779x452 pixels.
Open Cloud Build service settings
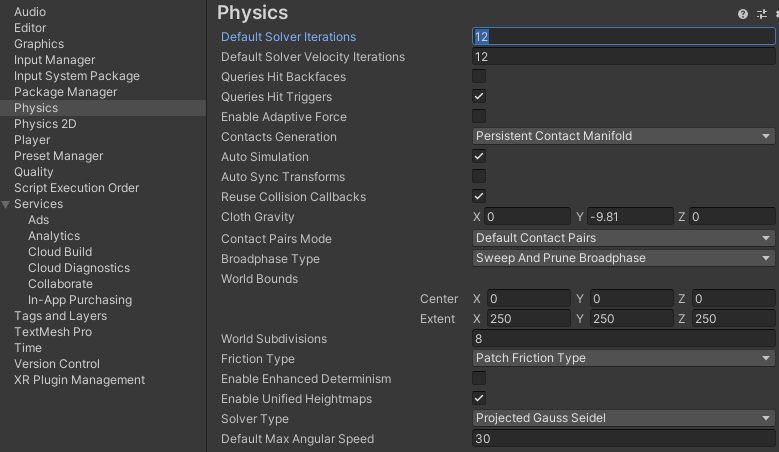[60, 252]
